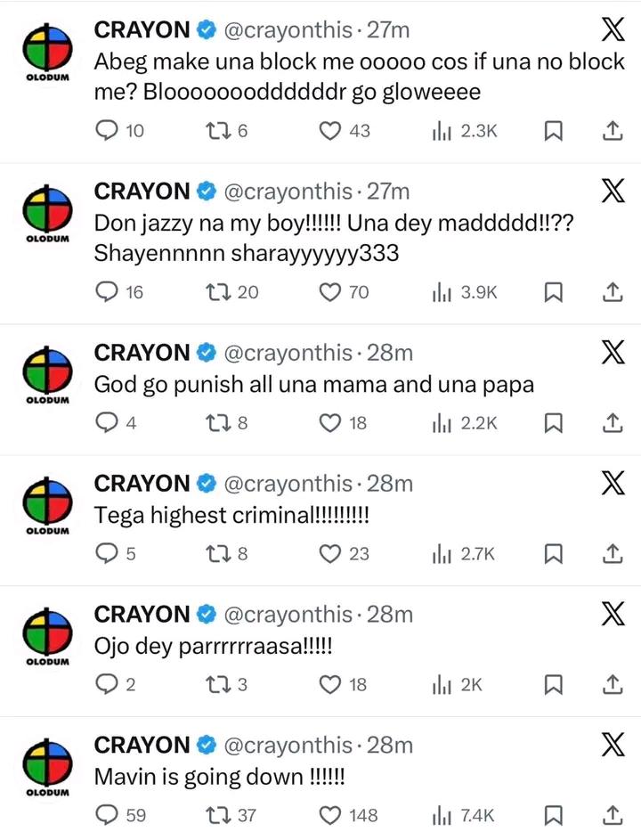
Task: Bookmark the "Don jazzy na my boy" tweet
Action: coord(553,292)
